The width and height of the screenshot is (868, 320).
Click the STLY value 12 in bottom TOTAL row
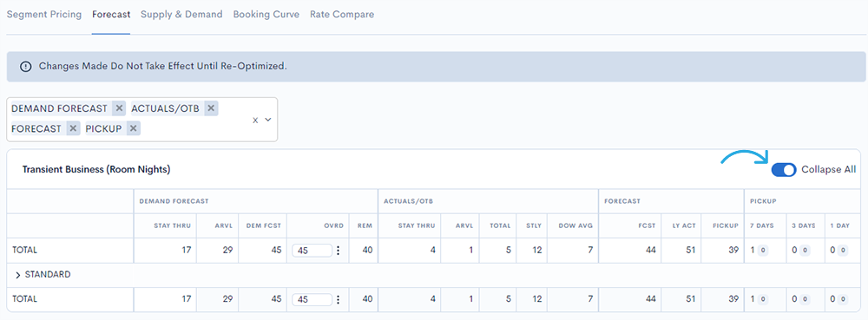(536, 299)
